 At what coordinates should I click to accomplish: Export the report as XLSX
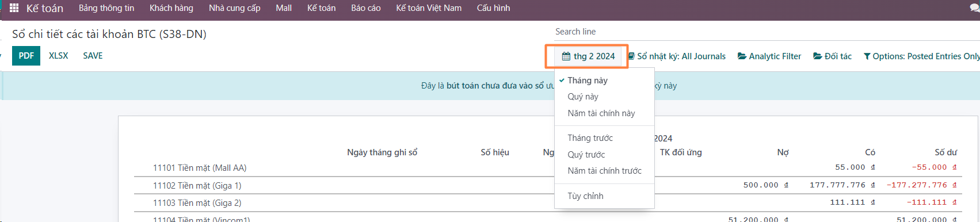coord(59,56)
